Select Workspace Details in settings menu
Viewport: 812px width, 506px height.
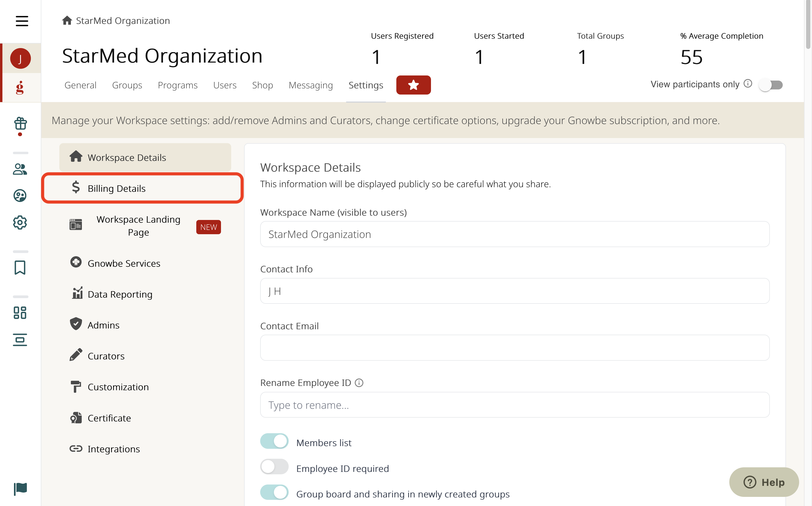point(145,157)
